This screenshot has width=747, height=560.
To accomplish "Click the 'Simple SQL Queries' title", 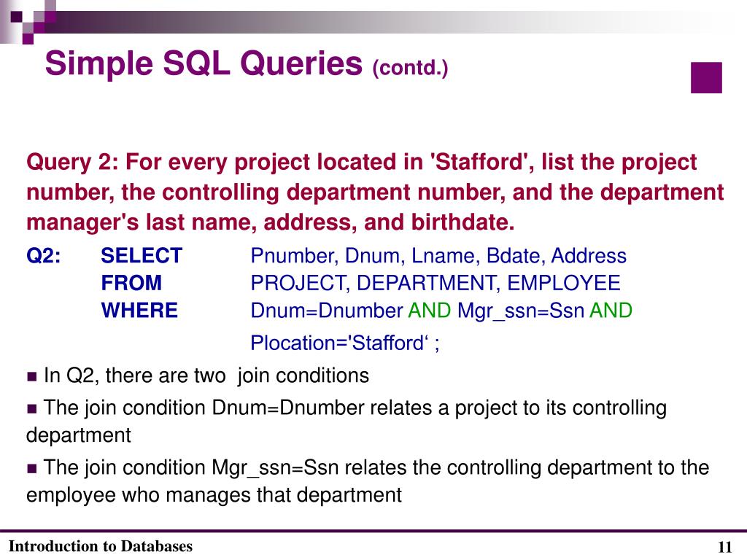I will (204, 63).
